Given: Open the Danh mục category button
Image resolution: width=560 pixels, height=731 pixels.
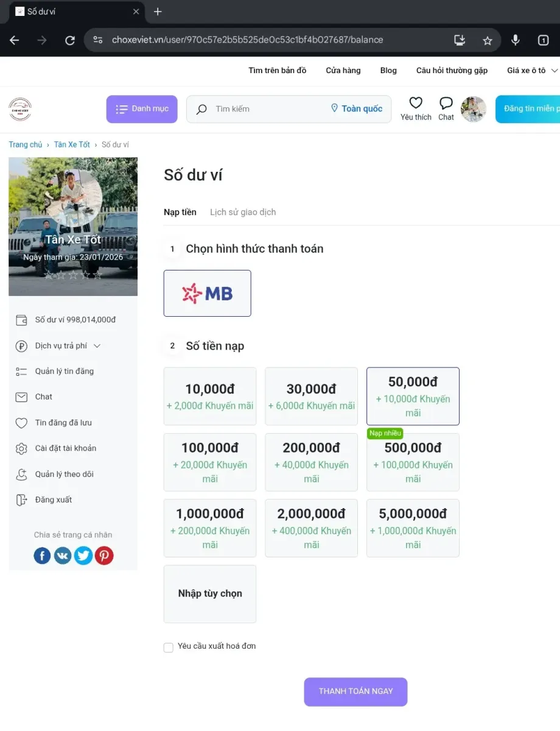Looking at the screenshot, I should [142, 109].
